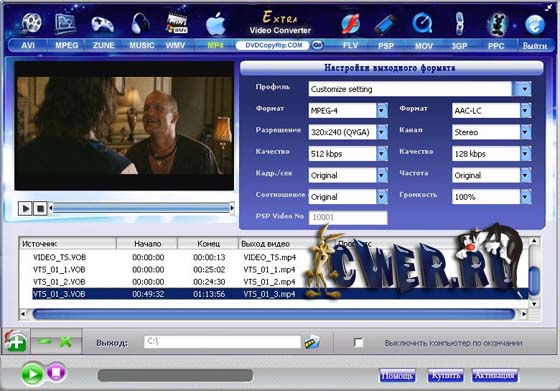Pick the MUSIC headphones icon
The height and width of the screenshot is (391, 560).
[140, 23]
